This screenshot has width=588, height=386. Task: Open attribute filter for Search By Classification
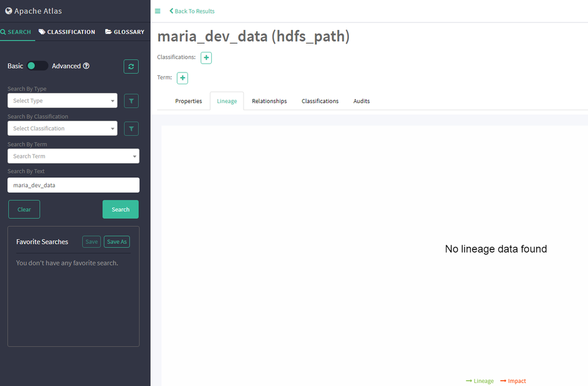131,128
